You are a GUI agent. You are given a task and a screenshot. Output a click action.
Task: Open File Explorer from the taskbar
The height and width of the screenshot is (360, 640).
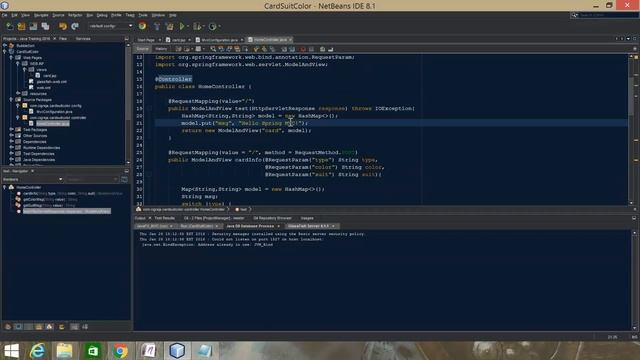pyautogui.click(x=64, y=351)
